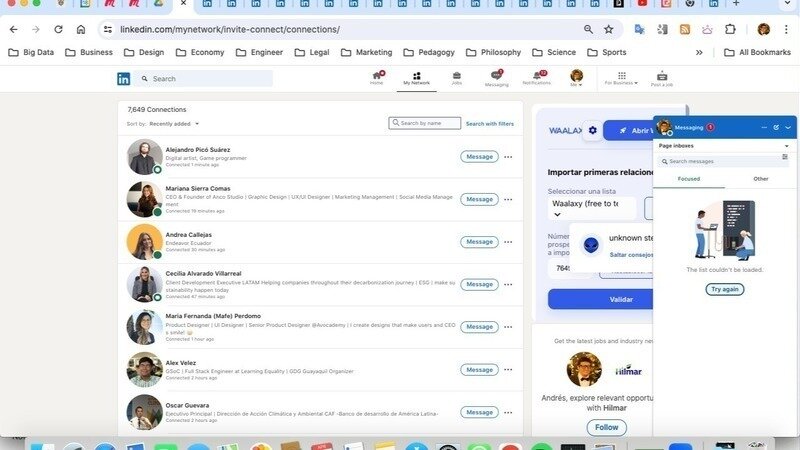Select the Focused messages tab

[688, 179]
